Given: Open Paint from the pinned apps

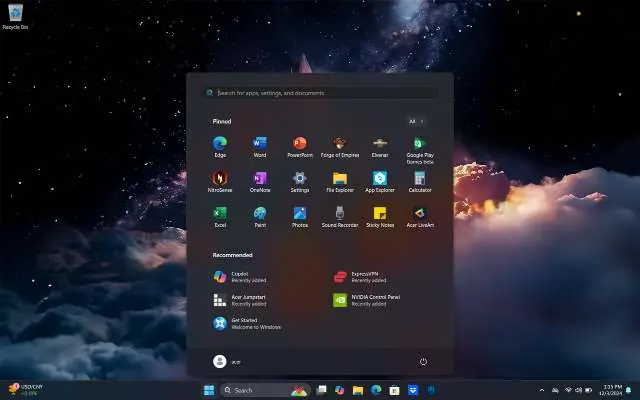Looking at the screenshot, I should (260, 217).
